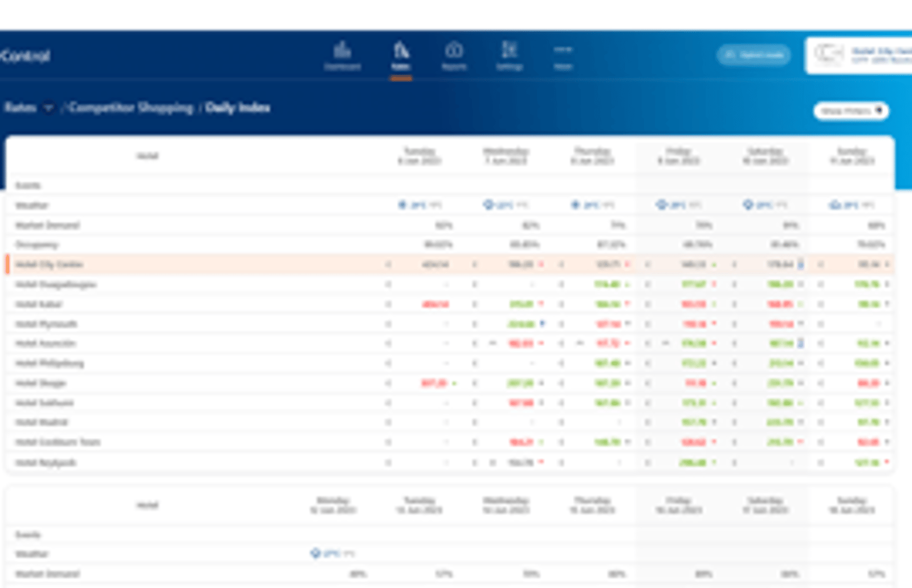Click Monday weather icon in second table

click(x=316, y=553)
